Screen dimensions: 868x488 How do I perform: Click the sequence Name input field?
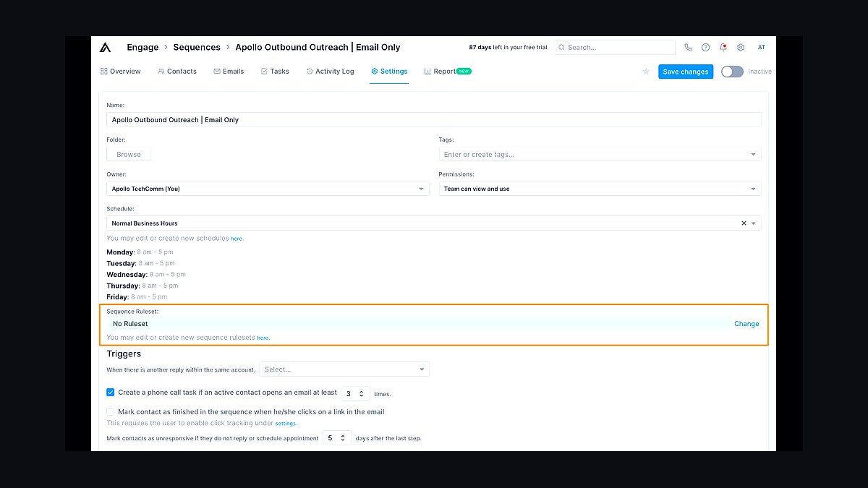coord(434,120)
